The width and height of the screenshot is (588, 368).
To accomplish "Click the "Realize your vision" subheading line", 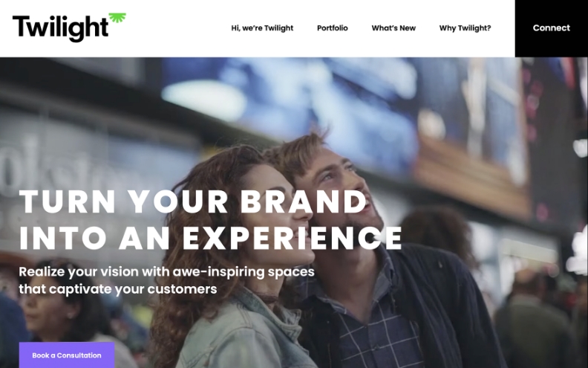I will (x=166, y=271).
